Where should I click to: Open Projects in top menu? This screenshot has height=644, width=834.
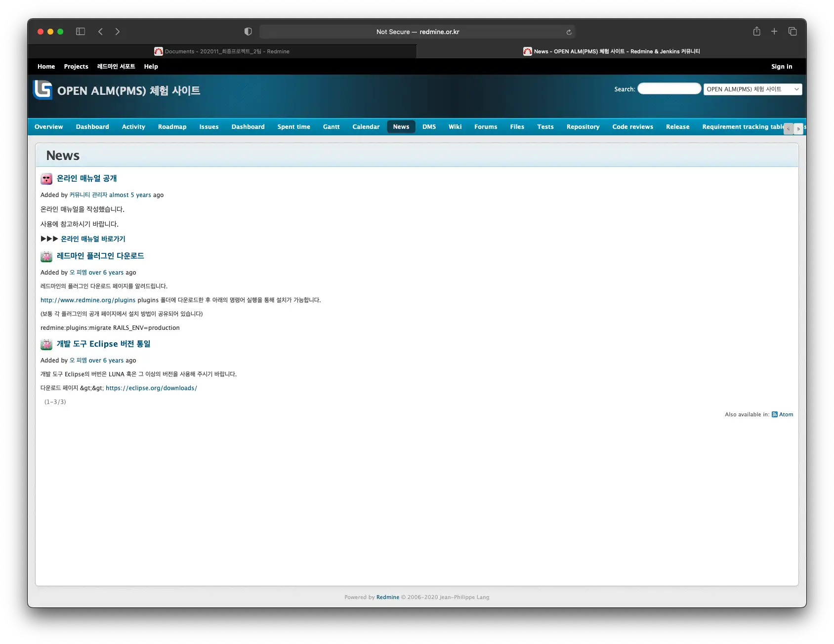coord(76,67)
